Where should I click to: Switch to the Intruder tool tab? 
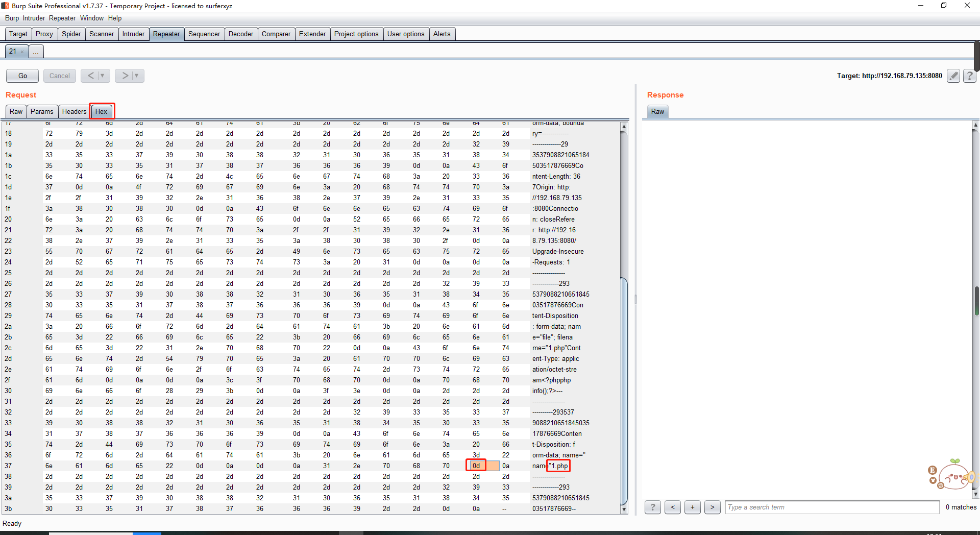pos(133,34)
